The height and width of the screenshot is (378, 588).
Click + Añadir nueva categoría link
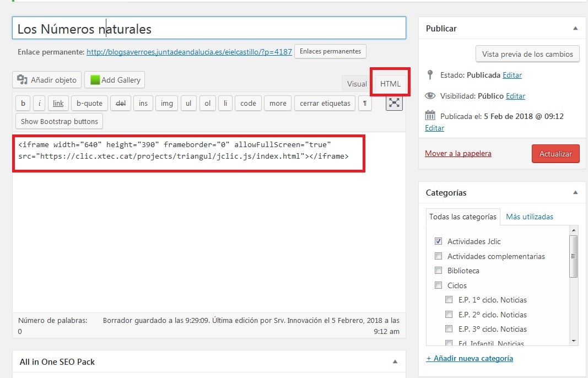[470, 358]
